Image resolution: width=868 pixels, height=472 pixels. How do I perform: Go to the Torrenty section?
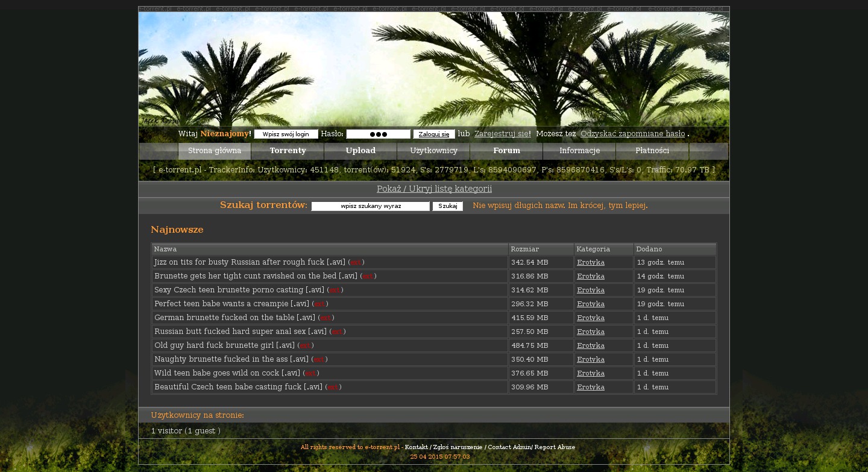[288, 151]
